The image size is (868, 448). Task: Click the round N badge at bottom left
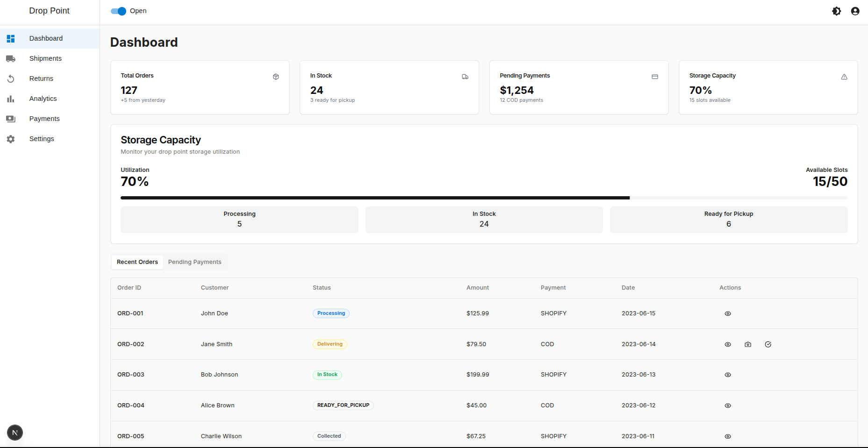pyautogui.click(x=15, y=433)
